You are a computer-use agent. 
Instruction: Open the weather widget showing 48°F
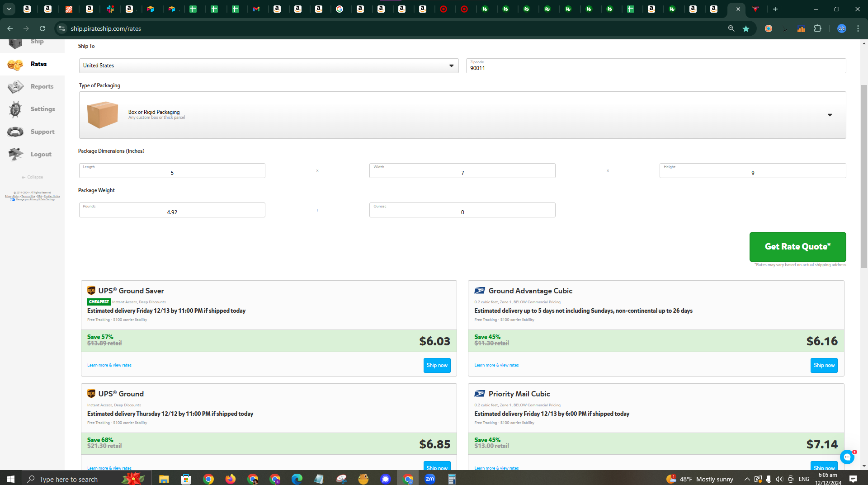(700, 479)
